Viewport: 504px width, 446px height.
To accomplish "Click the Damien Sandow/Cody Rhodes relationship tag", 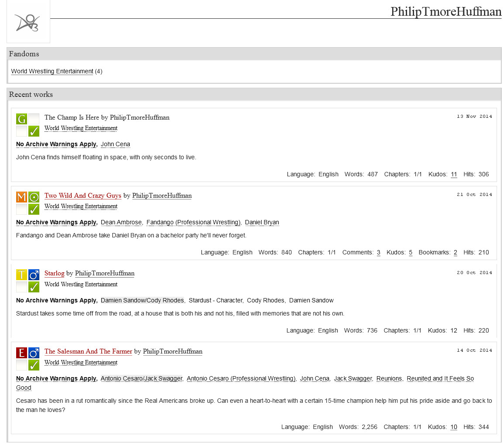I will coord(142,300).
